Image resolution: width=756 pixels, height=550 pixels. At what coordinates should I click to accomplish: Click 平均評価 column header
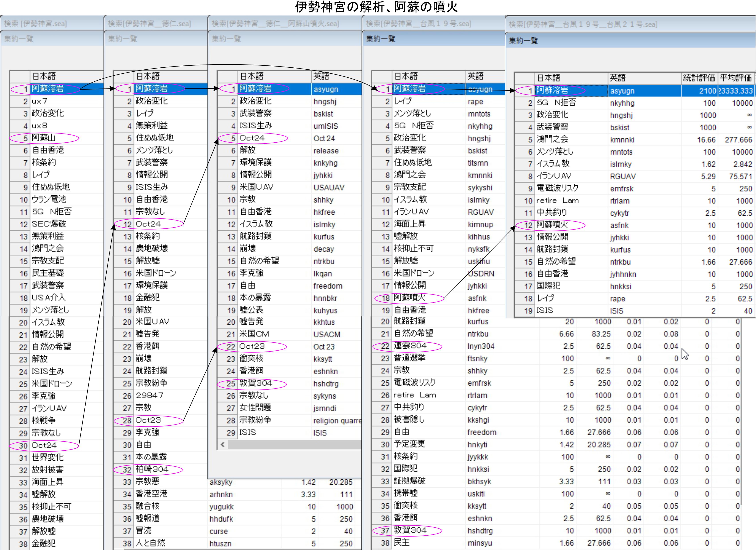(735, 78)
